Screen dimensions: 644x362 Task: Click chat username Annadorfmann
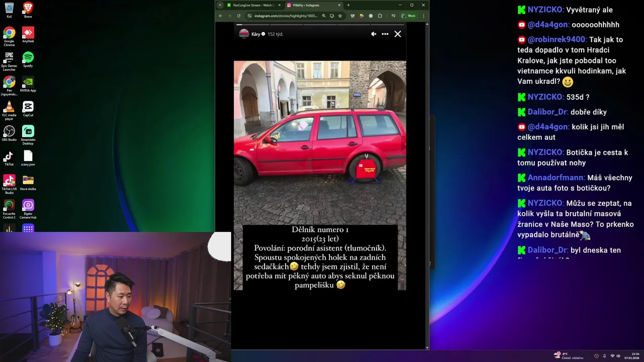coord(555,177)
